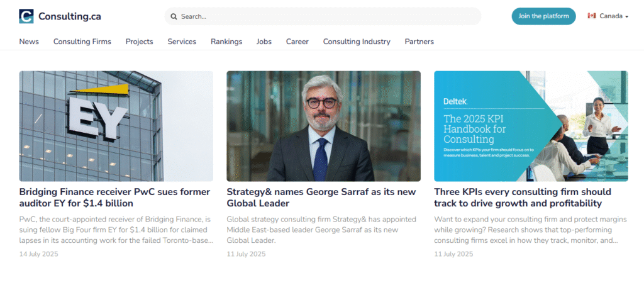This screenshot has width=644, height=285.
Task: Open the Jobs menu item
Action: point(264,42)
